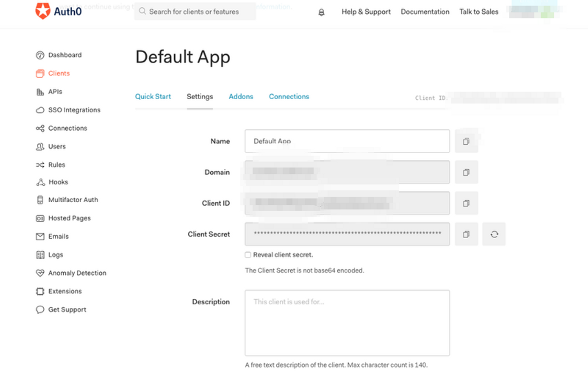588x378 pixels.
Task: Open the Documentation link
Action: tap(425, 12)
